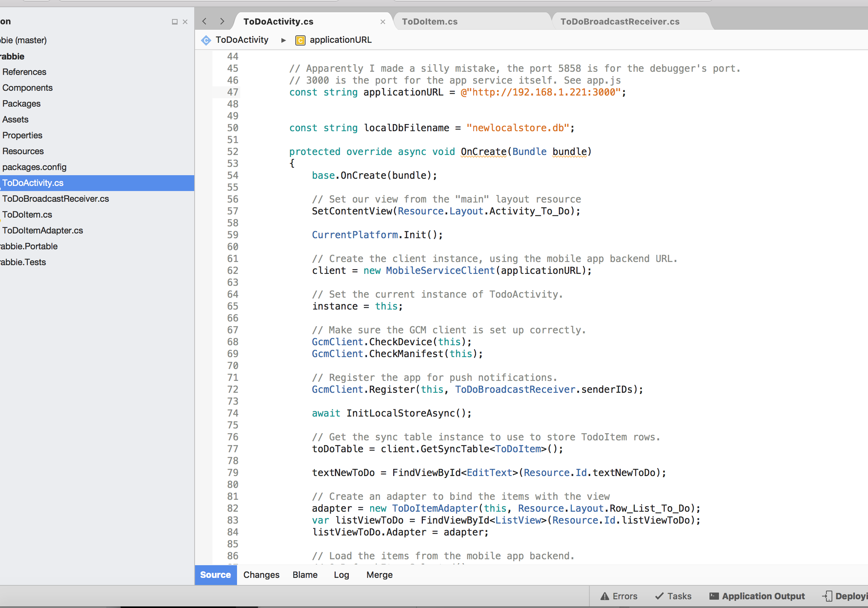Open the Blame view tab
This screenshot has width=868, height=608.
pos(305,575)
